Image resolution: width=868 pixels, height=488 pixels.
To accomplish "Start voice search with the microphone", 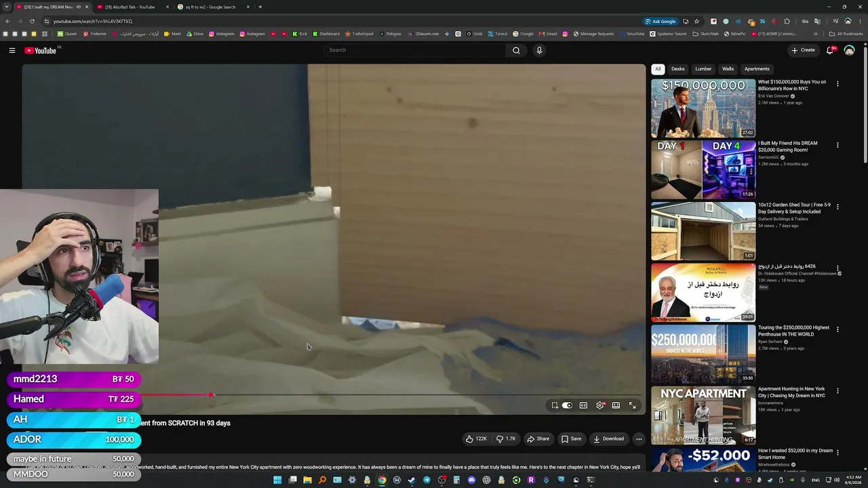I will click(x=539, y=50).
